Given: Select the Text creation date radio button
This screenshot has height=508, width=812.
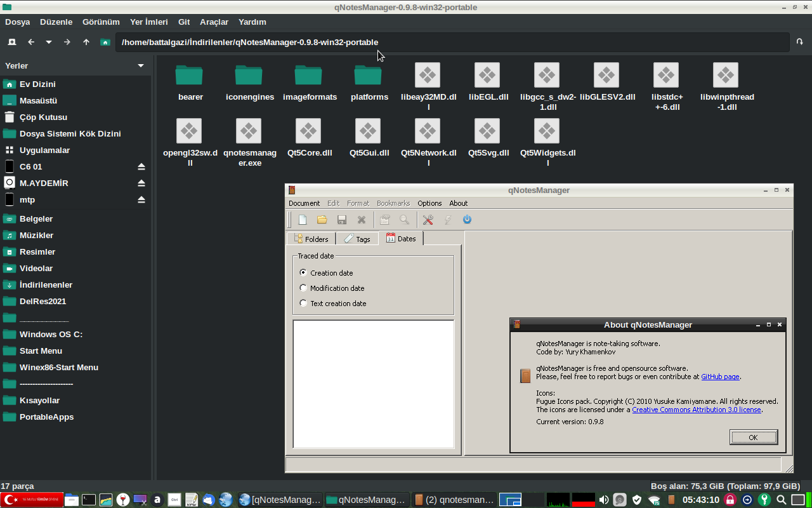Looking at the screenshot, I should tap(303, 303).
